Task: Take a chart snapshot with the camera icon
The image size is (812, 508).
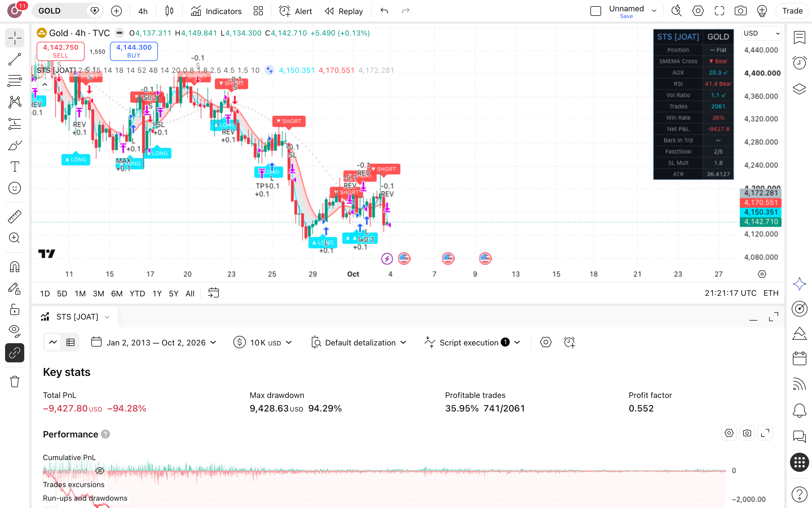Action: [740, 11]
